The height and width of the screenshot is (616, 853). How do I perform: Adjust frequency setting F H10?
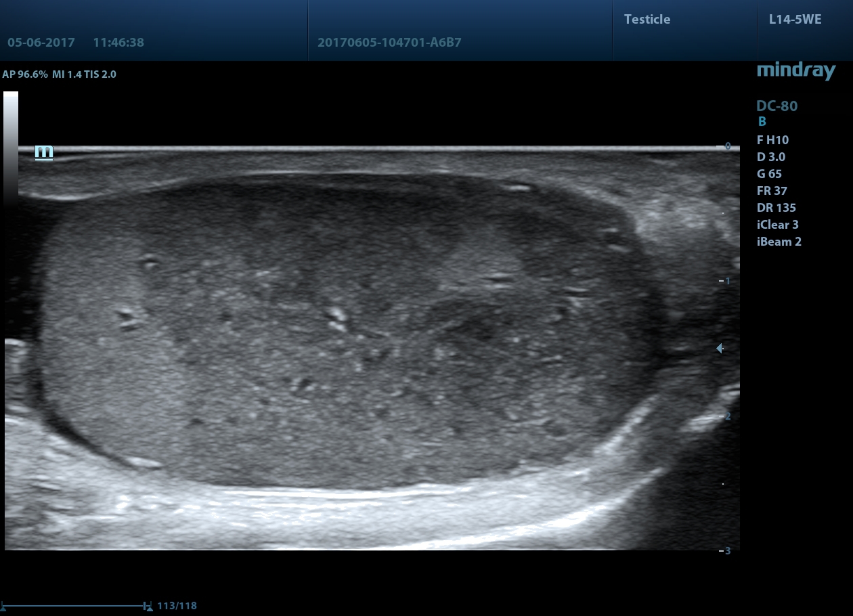click(x=772, y=140)
